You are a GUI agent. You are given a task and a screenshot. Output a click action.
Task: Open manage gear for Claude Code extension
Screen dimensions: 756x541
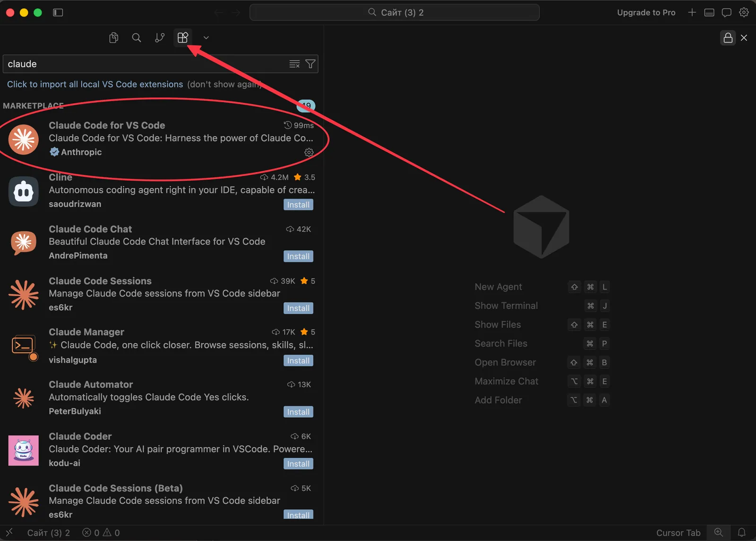pyautogui.click(x=309, y=152)
